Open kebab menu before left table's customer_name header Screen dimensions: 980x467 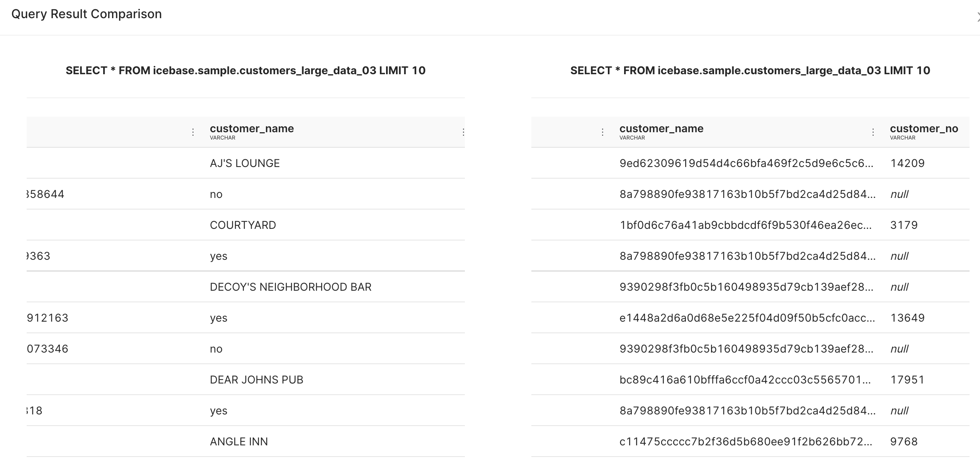[x=193, y=132]
